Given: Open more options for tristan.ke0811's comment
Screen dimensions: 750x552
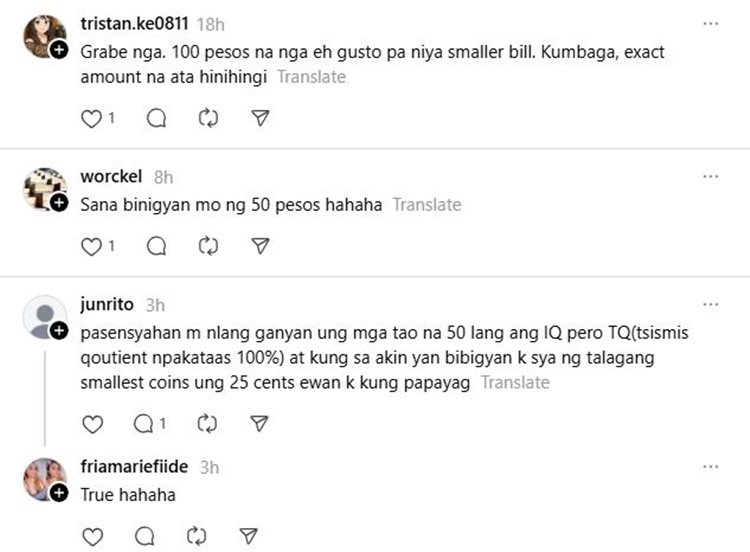Looking at the screenshot, I should click(710, 22).
